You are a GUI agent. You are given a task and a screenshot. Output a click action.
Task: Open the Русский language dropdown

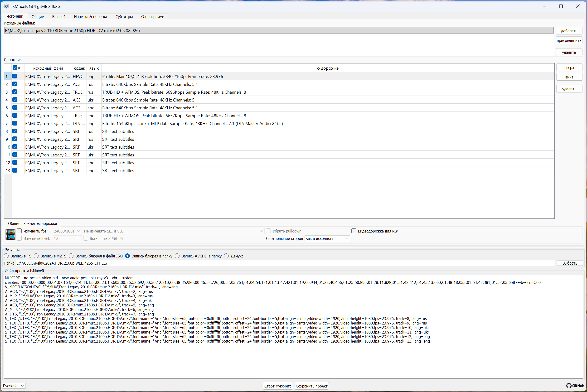(x=14, y=386)
